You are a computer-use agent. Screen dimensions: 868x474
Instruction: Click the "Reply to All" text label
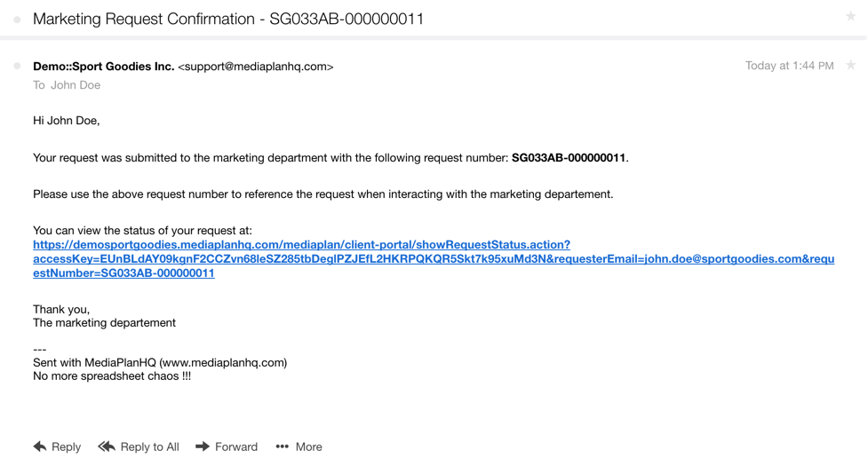tap(150, 446)
